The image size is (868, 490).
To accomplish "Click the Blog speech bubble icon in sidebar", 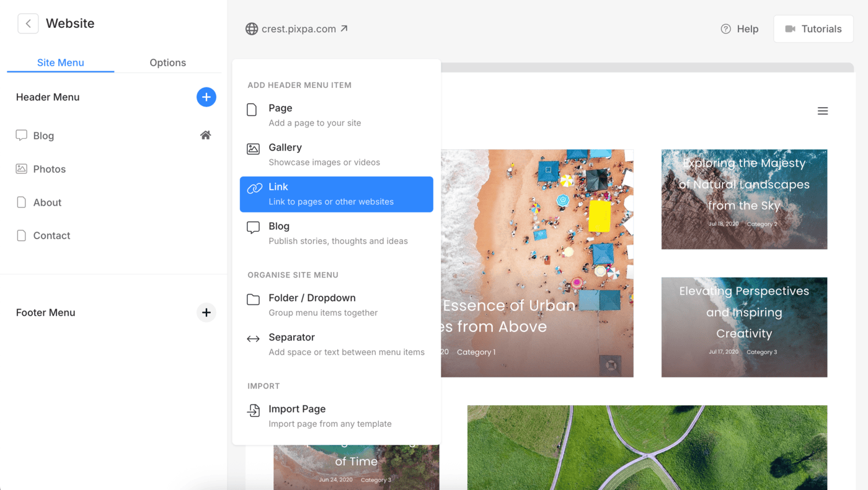I will point(22,135).
